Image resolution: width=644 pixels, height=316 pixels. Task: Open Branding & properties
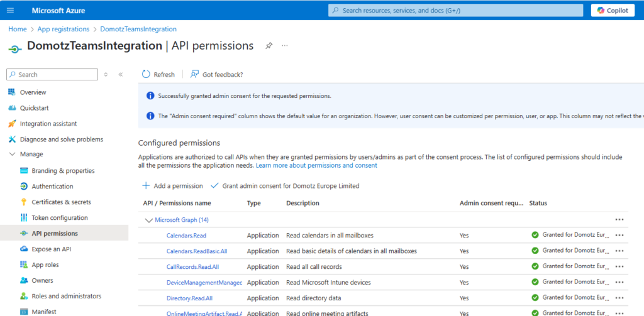[64, 170]
